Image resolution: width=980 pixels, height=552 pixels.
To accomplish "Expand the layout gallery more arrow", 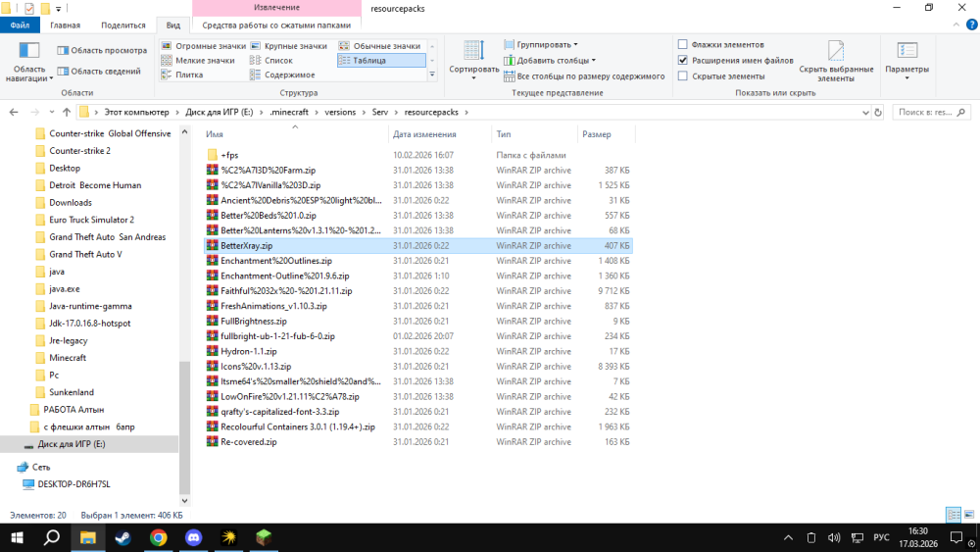I will (432, 75).
